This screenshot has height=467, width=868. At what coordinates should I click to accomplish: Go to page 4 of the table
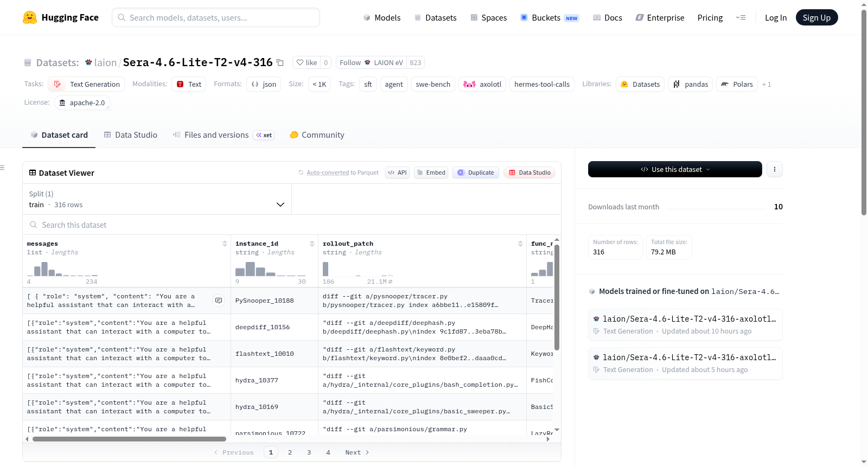coord(328,452)
